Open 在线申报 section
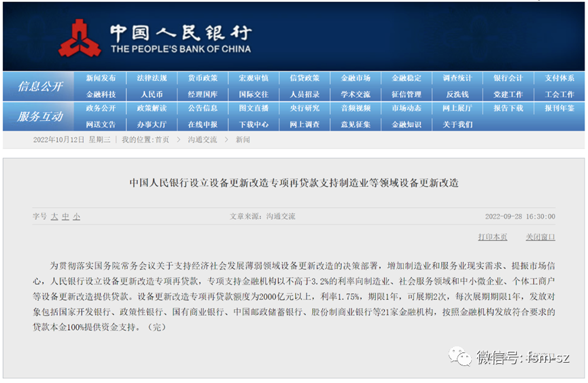 [x=203, y=124]
